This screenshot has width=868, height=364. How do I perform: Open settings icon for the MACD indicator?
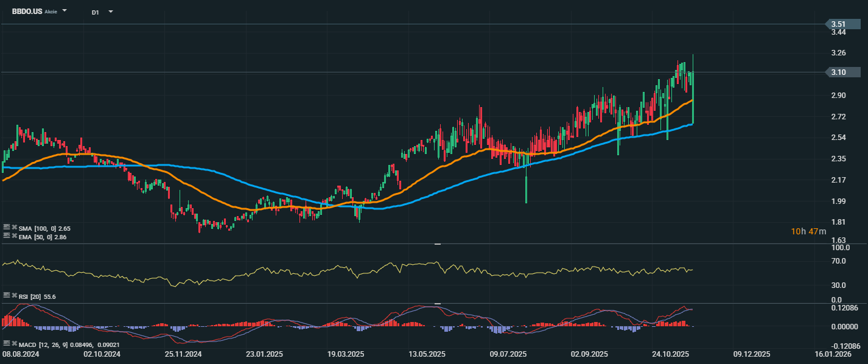pyautogui.click(x=6, y=344)
